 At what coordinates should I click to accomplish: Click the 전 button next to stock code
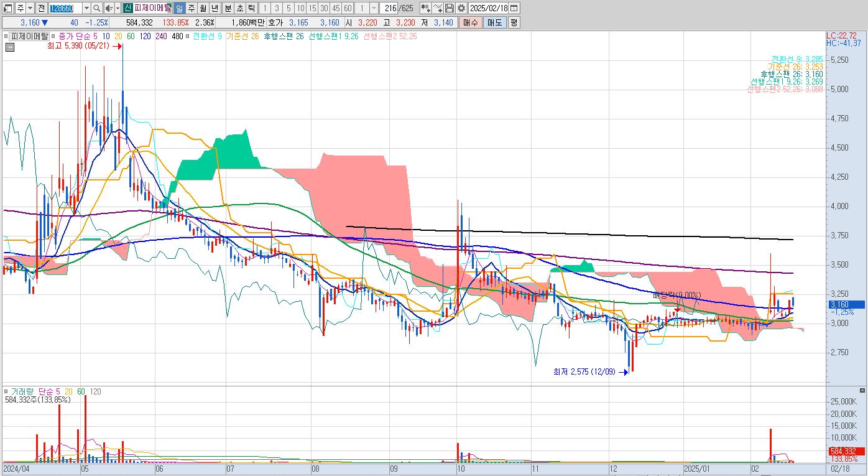41,8
